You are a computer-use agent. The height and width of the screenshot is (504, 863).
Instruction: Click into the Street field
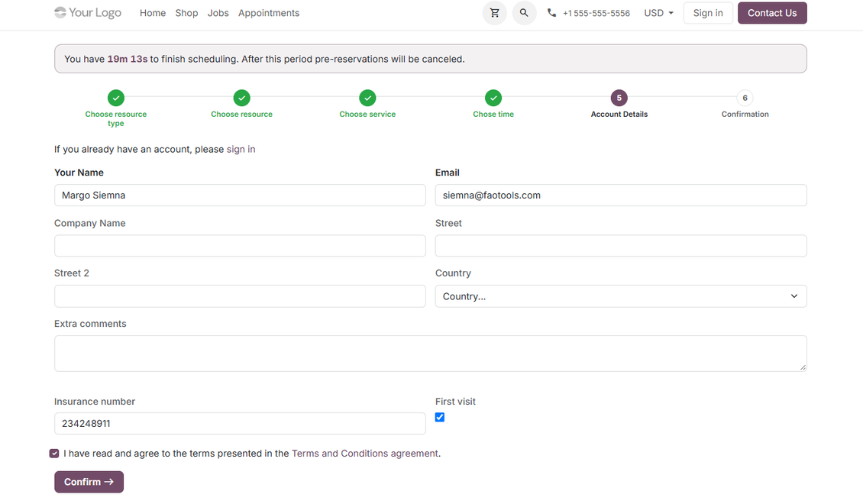[621, 246]
